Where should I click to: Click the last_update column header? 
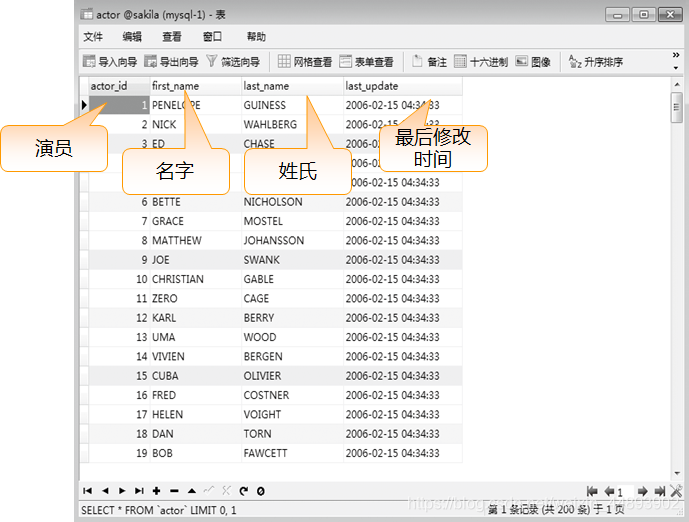tap(403, 86)
